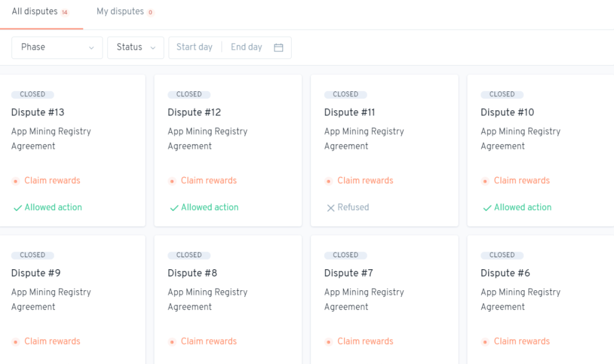Open the Dispute #7 card title
The image size is (614, 364).
click(x=349, y=273)
